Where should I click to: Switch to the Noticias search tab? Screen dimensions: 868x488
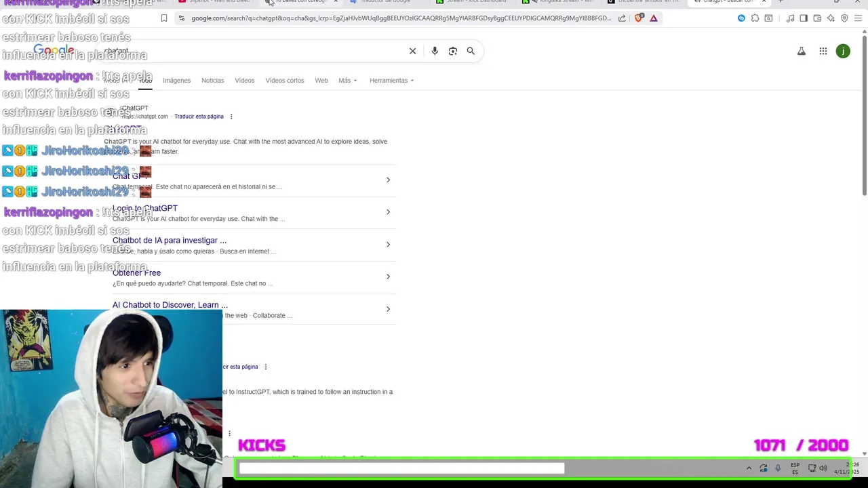(x=212, y=81)
